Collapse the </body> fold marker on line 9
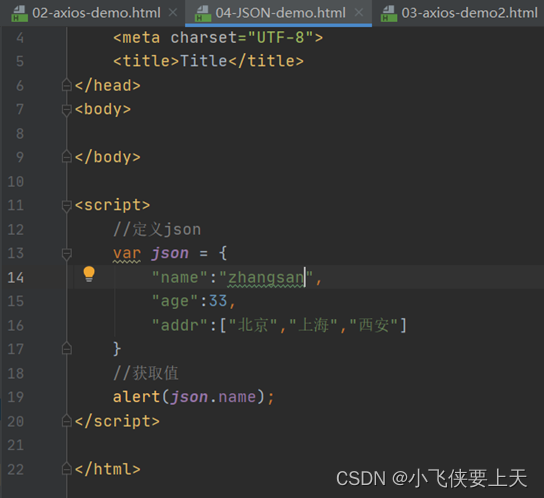This screenshot has height=498, width=544. pos(66,157)
